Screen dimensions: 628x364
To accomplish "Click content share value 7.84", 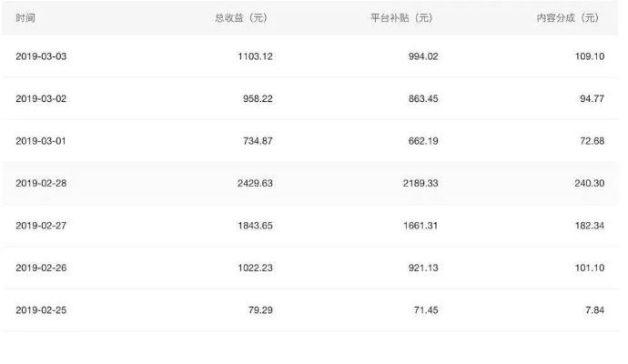I will tap(594, 310).
